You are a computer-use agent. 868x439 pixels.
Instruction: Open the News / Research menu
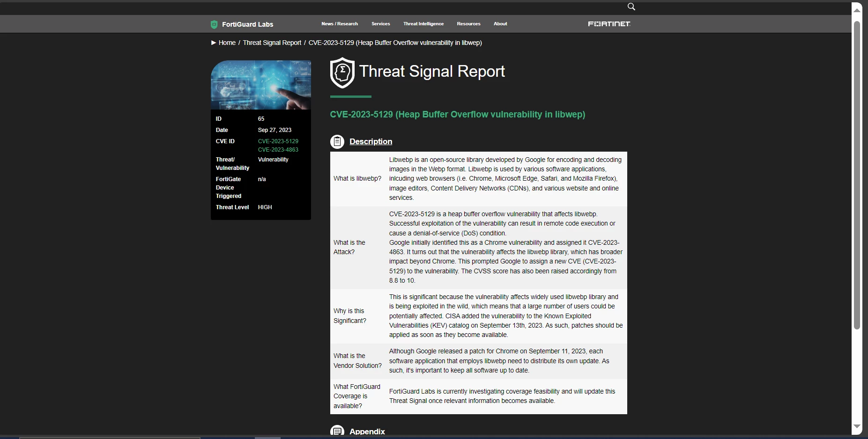[340, 24]
